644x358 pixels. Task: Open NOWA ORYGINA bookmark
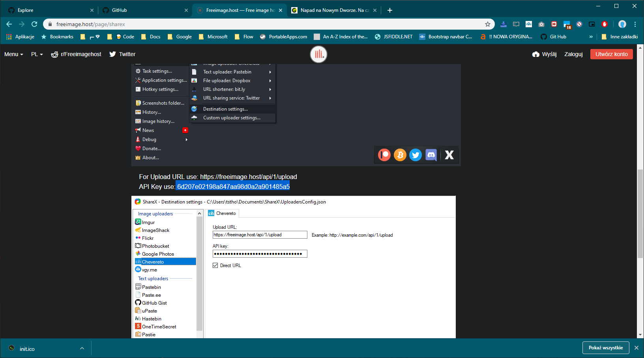coord(506,37)
